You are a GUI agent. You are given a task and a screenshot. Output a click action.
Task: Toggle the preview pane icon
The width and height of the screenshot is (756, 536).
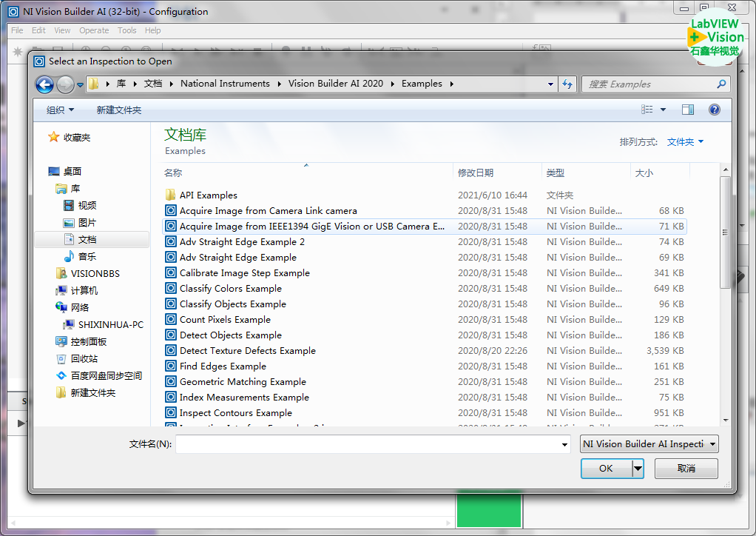[687, 110]
